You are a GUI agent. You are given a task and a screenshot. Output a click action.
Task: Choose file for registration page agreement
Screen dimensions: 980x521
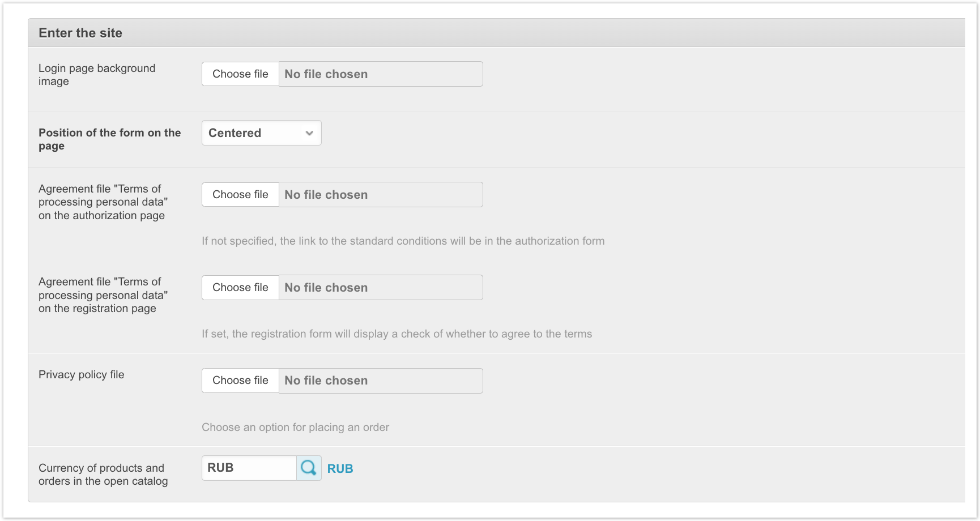[240, 288]
